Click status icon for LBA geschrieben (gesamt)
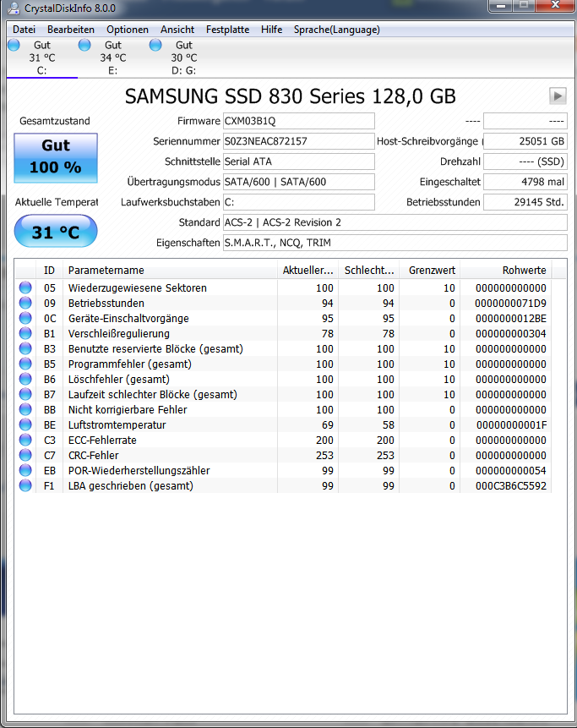 [25, 485]
